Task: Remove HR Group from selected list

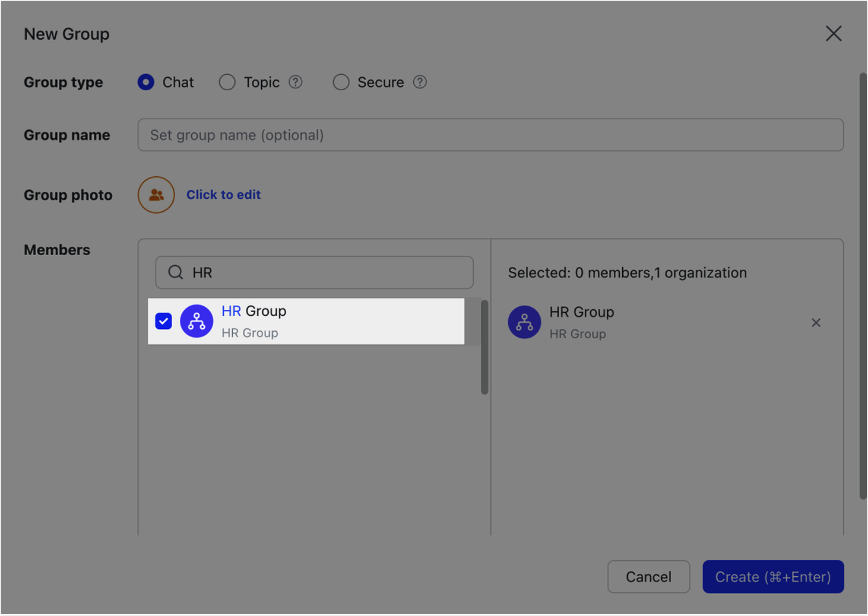Action: (816, 322)
